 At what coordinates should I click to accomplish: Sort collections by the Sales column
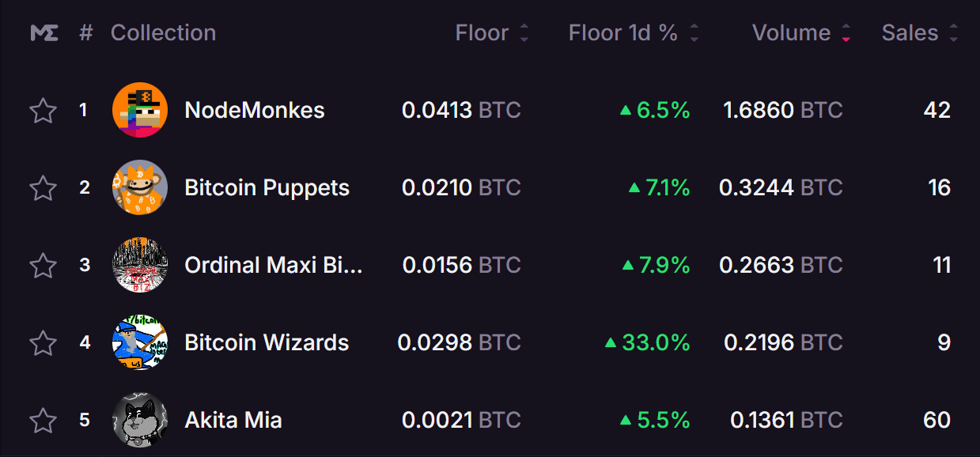pos(953,33)
